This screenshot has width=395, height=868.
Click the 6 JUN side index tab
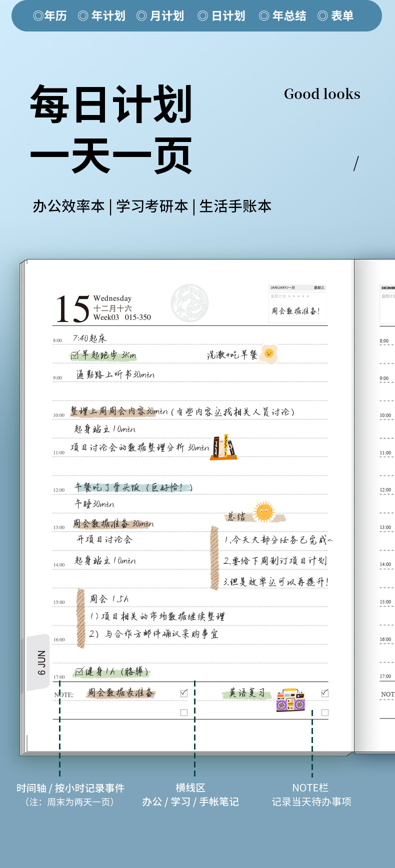tap(38, 662)
